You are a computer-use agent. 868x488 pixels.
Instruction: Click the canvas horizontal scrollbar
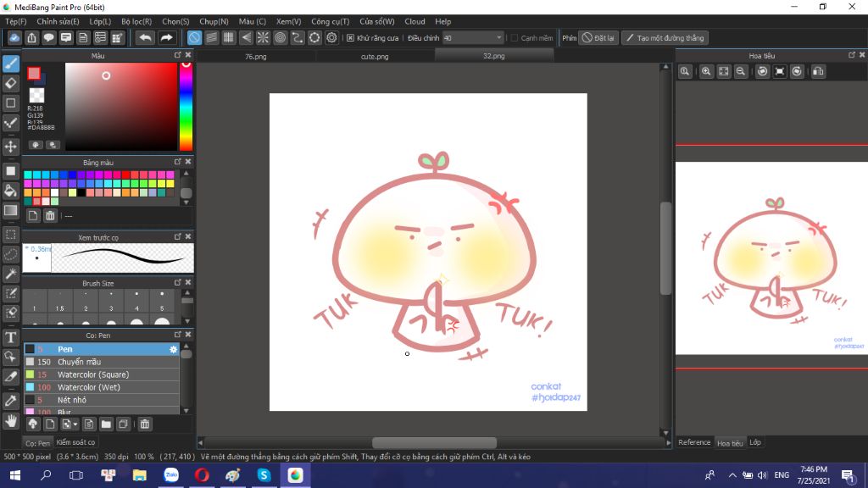click(x=434, y=442)
